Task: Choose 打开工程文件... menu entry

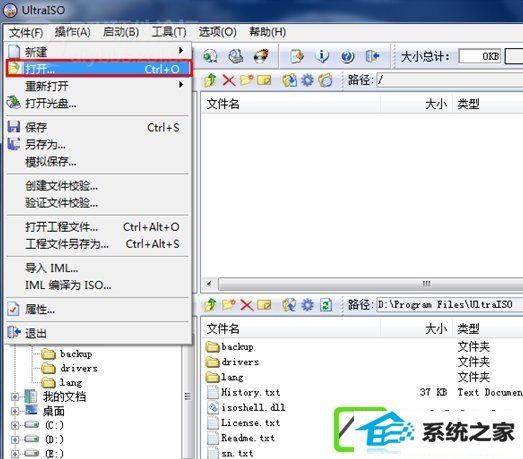Action: pos(99,227)
